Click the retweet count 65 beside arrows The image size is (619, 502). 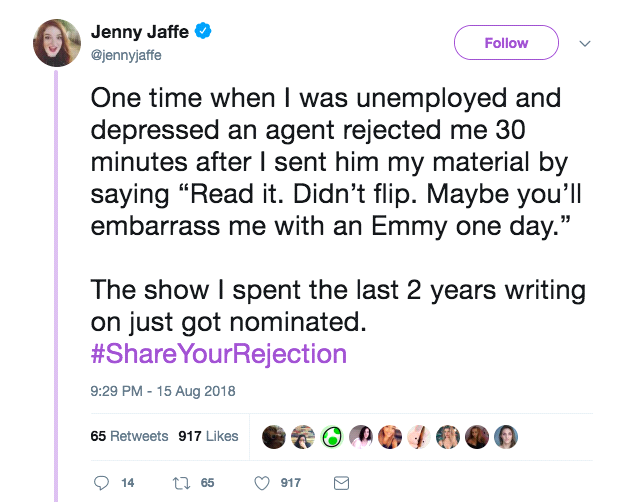[x=208, y=483]
